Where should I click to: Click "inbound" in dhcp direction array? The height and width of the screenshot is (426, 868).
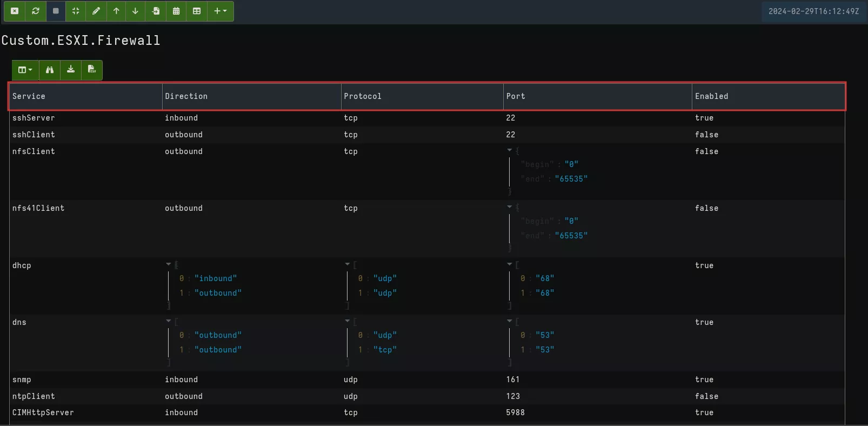(x=216, y=278)
